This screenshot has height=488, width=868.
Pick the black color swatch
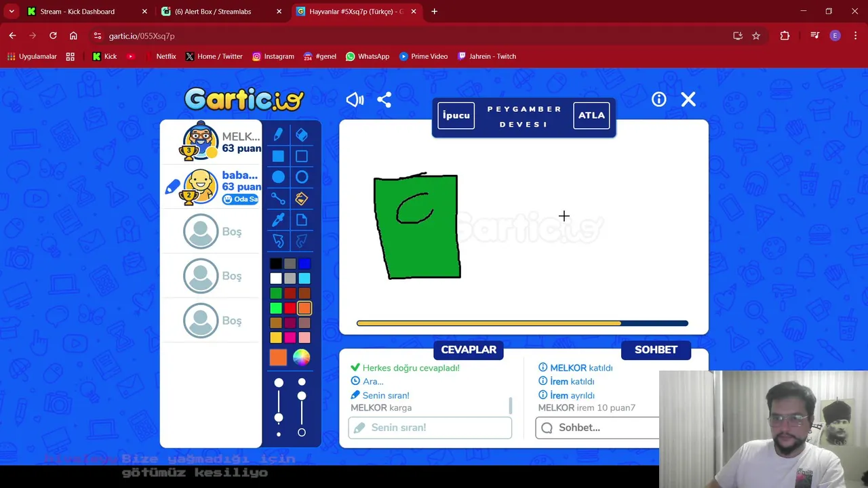(275, 264)
